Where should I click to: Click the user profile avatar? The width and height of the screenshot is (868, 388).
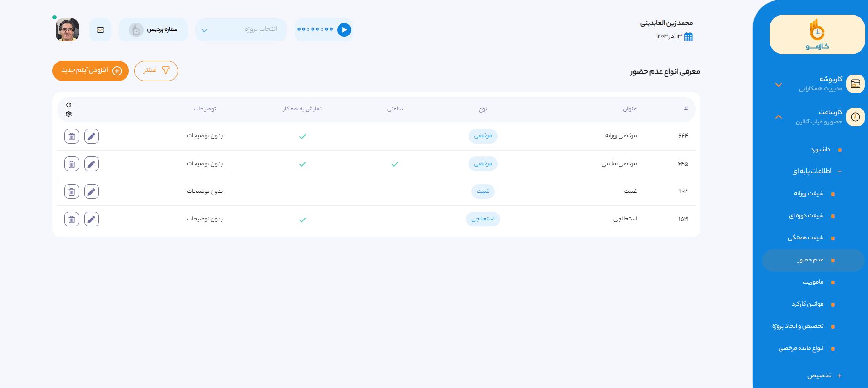[x=67, y=30]
